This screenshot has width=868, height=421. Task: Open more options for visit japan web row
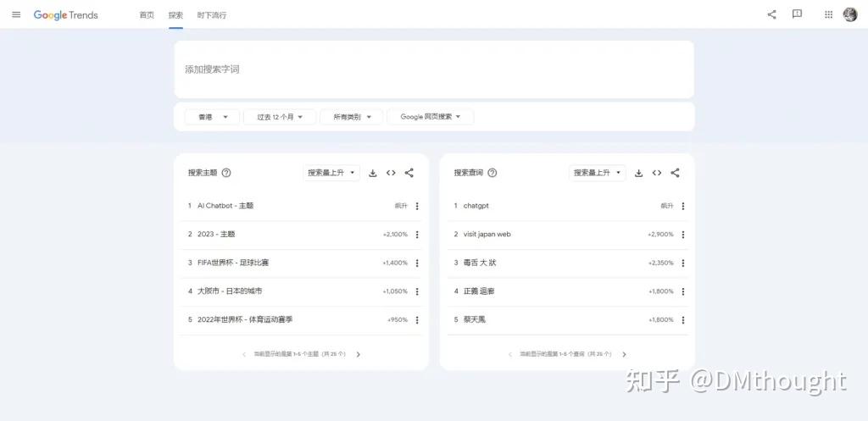(x=682, y=235)
